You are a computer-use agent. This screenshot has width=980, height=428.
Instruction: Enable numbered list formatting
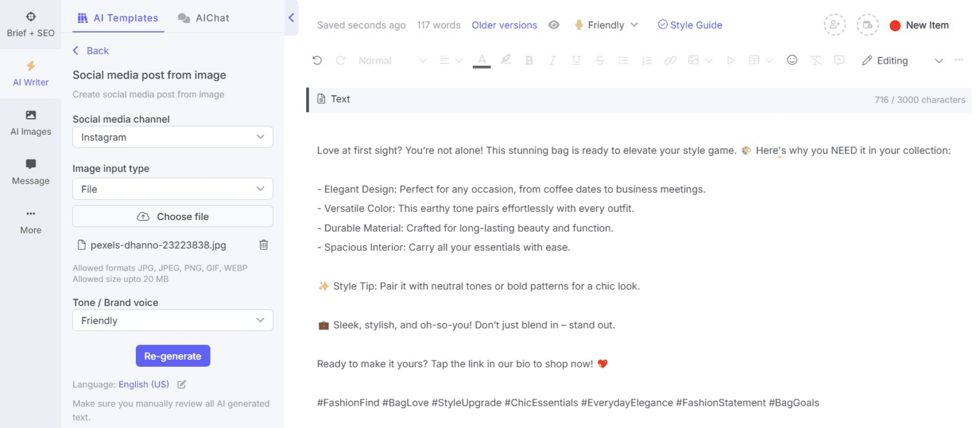click(647, 60)
